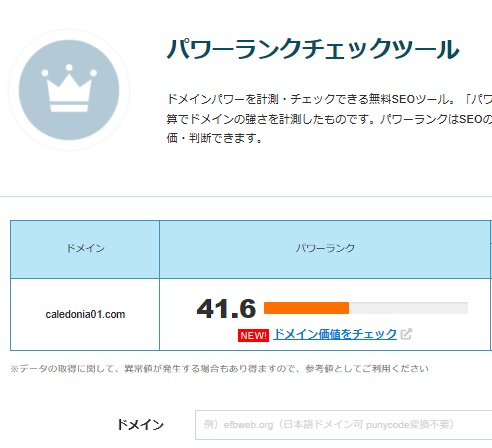
Task: Click the ※データの取得 disclaimer note
Action: [x=219, y=369]
